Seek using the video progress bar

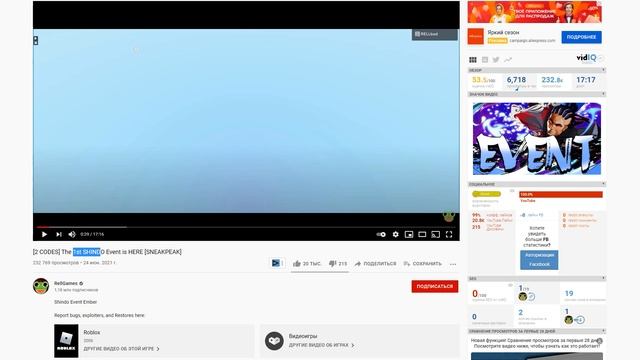(x=246, y=227)
